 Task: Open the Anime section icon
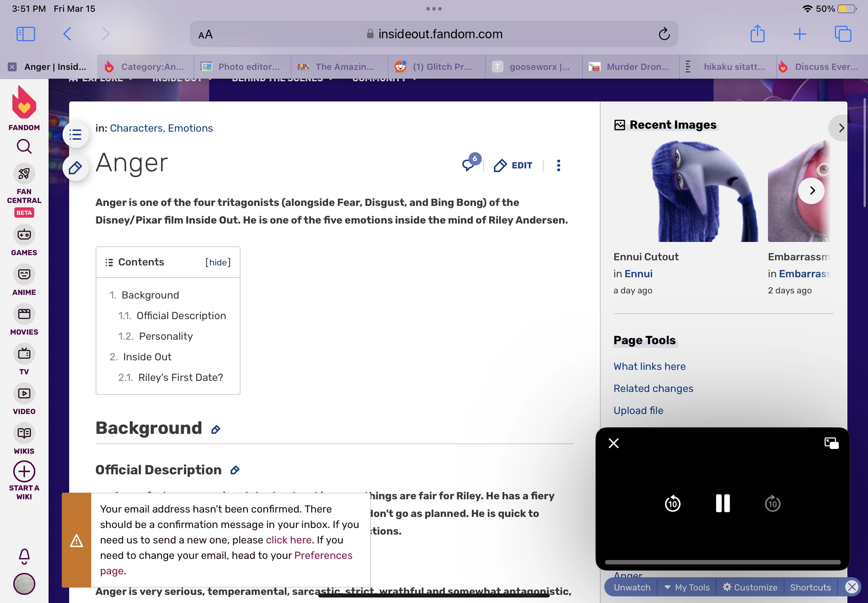(x=24, y=275)
